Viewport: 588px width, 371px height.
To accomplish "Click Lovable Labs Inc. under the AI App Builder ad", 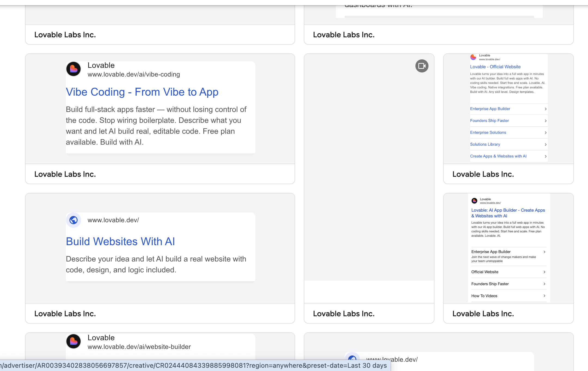I will pyautogui.click(x=483, y=314).
